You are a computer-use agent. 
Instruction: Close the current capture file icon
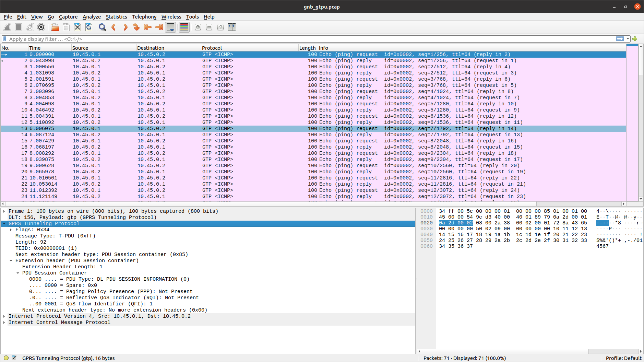point(77,27)
